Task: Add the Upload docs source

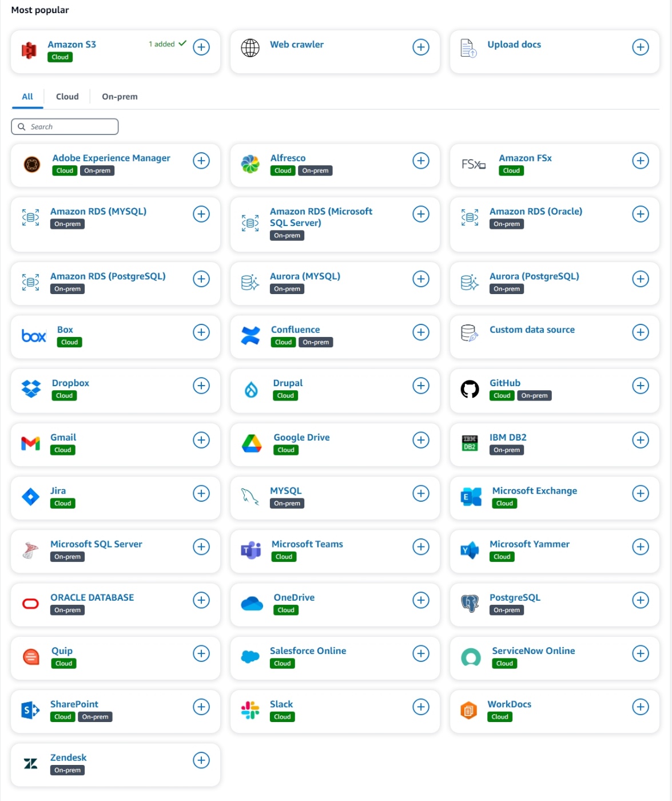Action: (641, 47)
